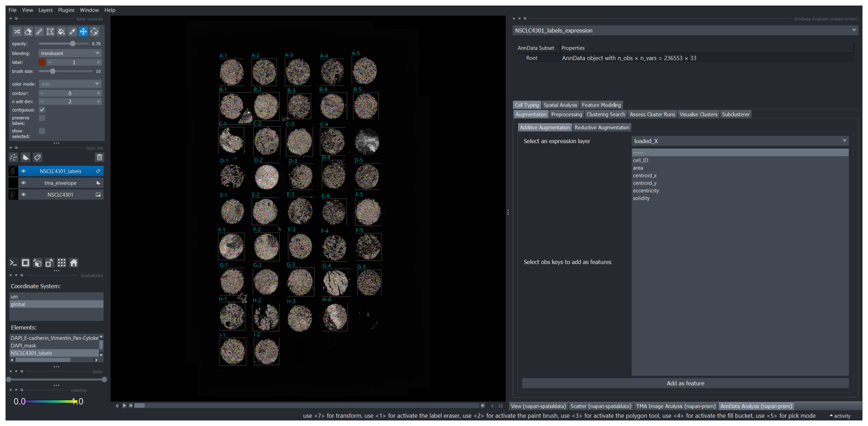Delete the selected layer with trash icon
The height and width of the screenshot is (426, 868).
click(x=99, y=157)
